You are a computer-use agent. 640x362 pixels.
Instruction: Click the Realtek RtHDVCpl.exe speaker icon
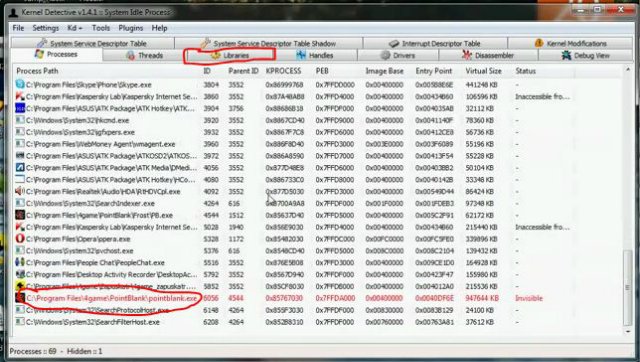coord(20,191)
